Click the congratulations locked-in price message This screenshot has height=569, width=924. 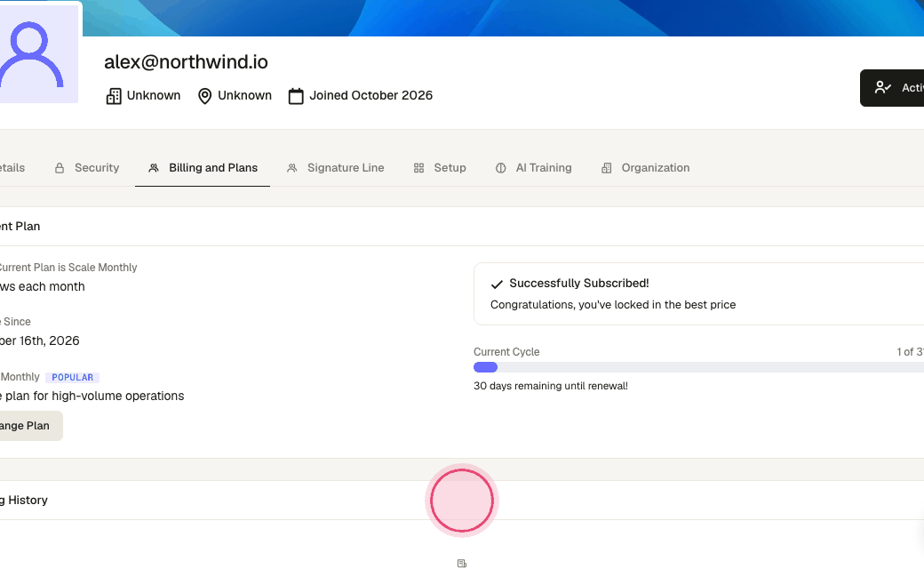[613, 305]
